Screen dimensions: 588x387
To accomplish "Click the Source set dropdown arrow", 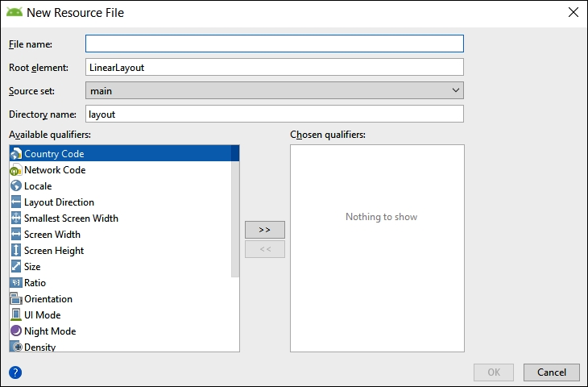I will [x=456, y=90].
